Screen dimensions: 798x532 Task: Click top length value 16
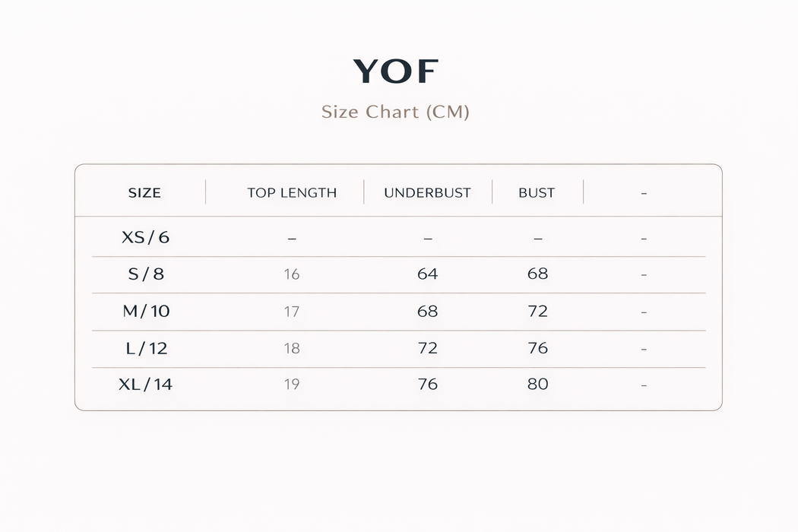pyautogui.click(x=292, y=274)
